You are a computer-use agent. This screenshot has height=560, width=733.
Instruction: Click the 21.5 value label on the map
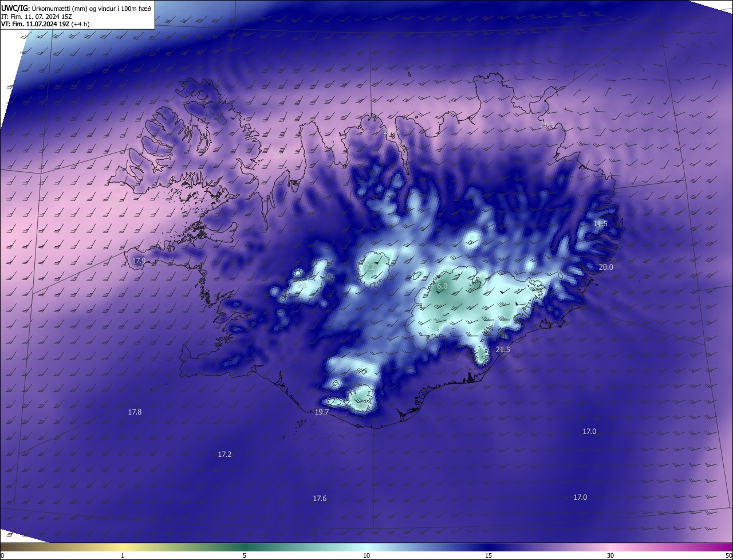pos(503,350)
